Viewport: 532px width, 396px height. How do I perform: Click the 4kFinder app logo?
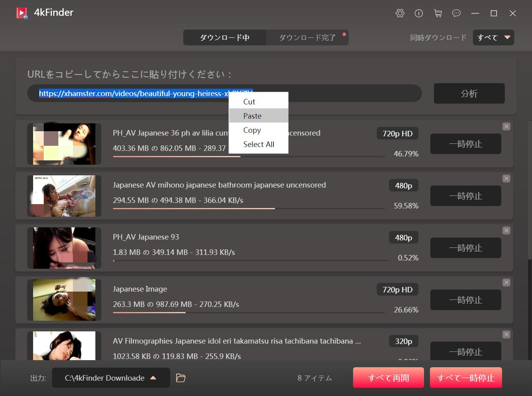22,13
